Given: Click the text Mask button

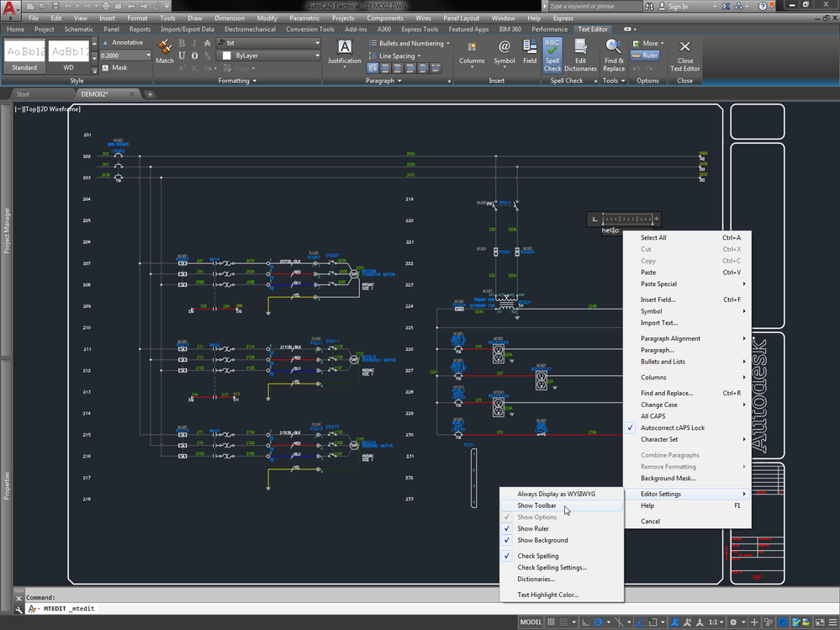Looking at the screenshot, I should point(114,67).
